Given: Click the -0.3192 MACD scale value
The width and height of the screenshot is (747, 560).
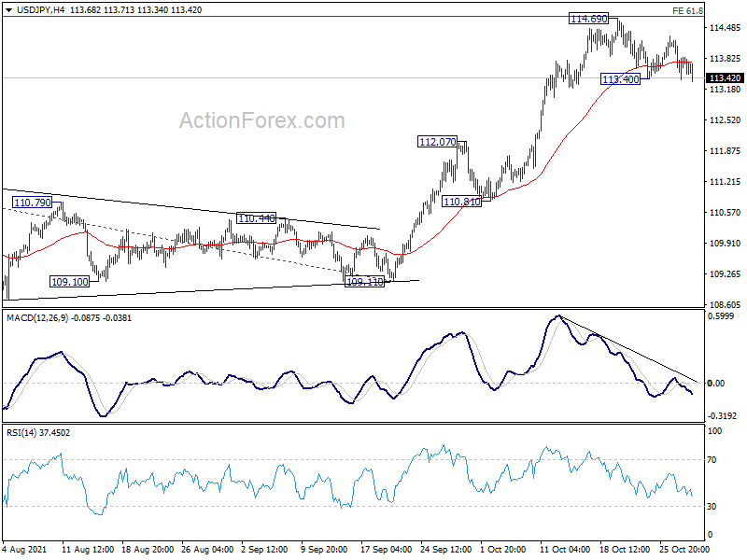Looking at the screenshot, I should point(722,415).
